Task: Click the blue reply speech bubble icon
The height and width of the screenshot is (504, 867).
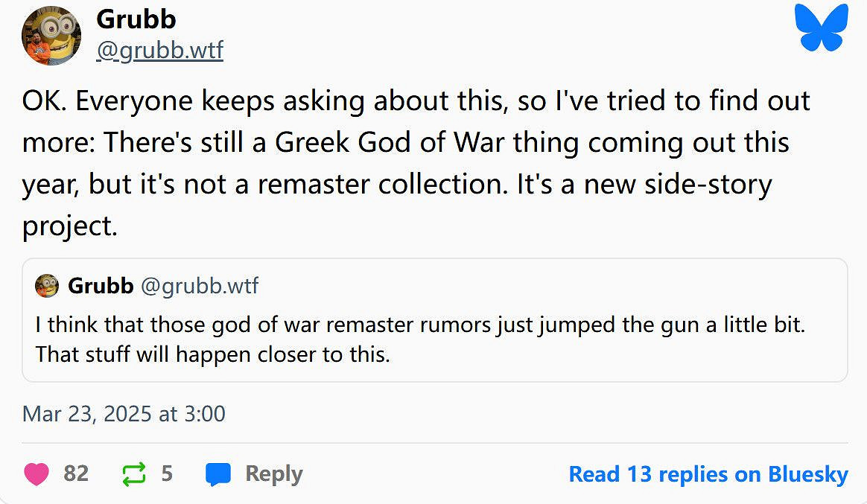Action: (x=218, y=474)
